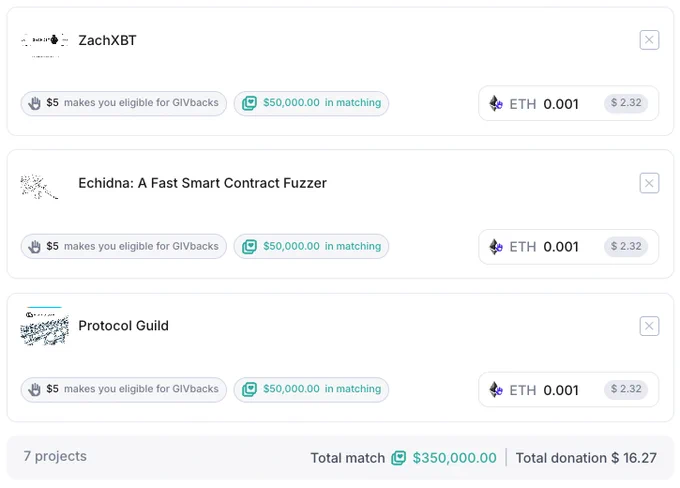Edit Echidna donation amount 0.001
Screen dimensions: 680x488
[x=561, y=246]
